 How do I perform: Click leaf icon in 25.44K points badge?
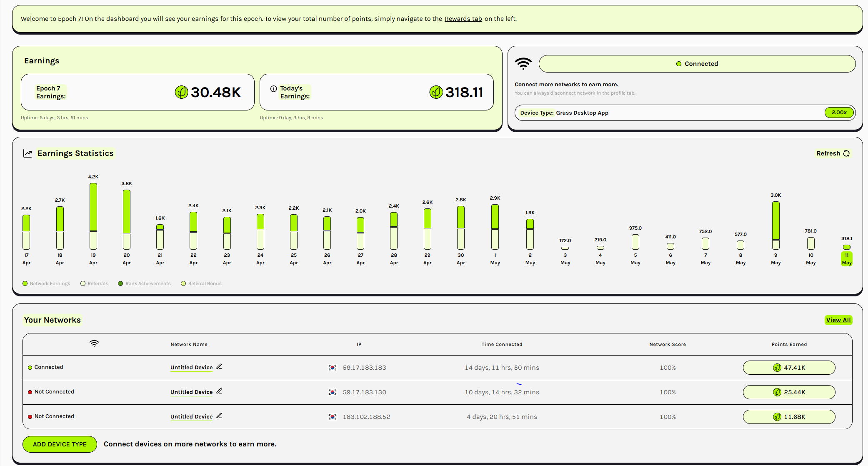point(777,392)
